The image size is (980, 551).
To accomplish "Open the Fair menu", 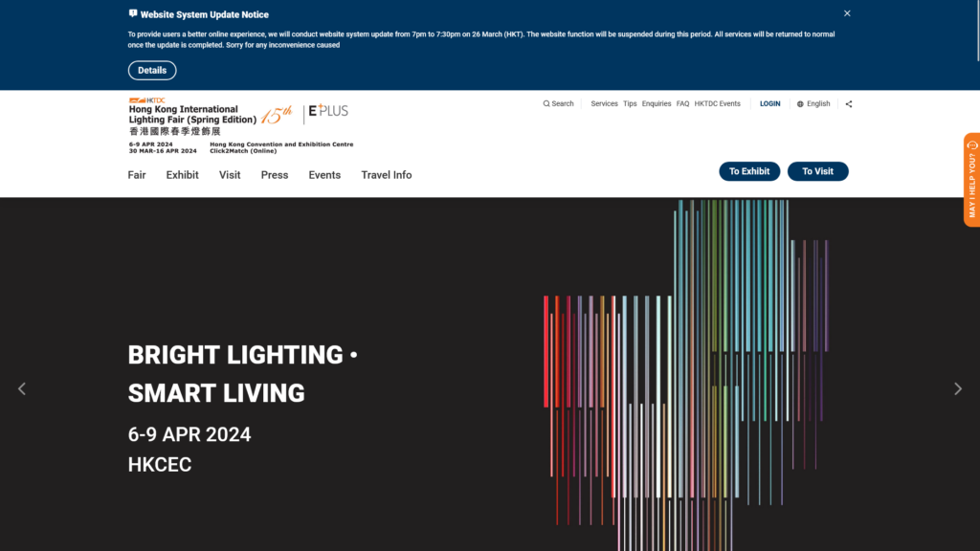I will (137, 175).
